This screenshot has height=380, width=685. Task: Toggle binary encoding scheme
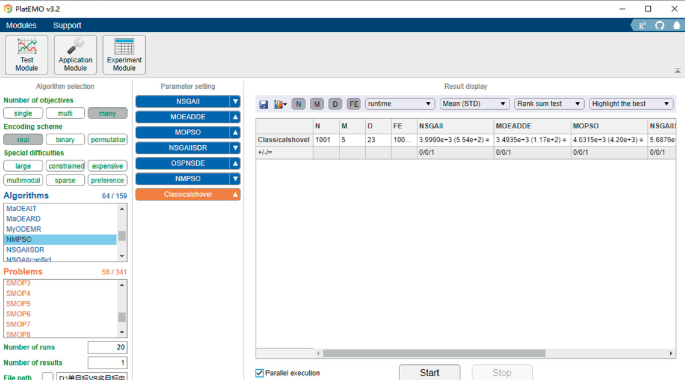[x=65, y=140]
